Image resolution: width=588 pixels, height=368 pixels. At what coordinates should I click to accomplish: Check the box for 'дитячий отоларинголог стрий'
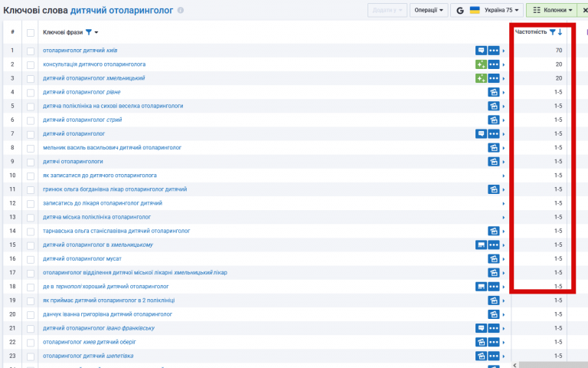point(31,120)
